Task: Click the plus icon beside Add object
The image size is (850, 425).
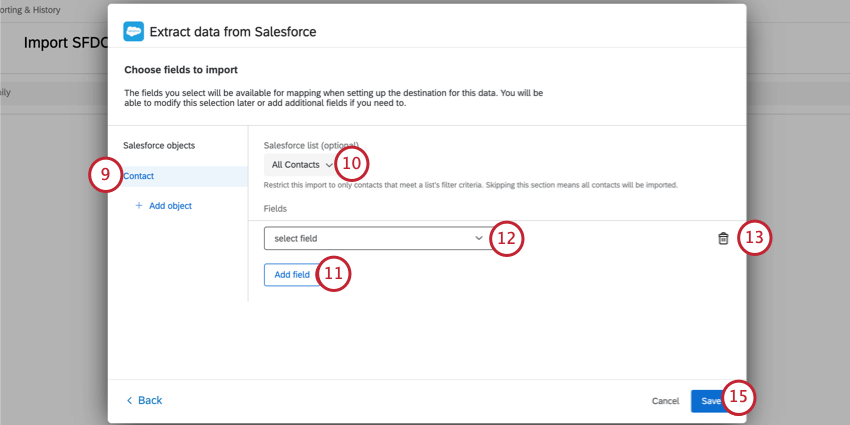Action: (138, 206)
